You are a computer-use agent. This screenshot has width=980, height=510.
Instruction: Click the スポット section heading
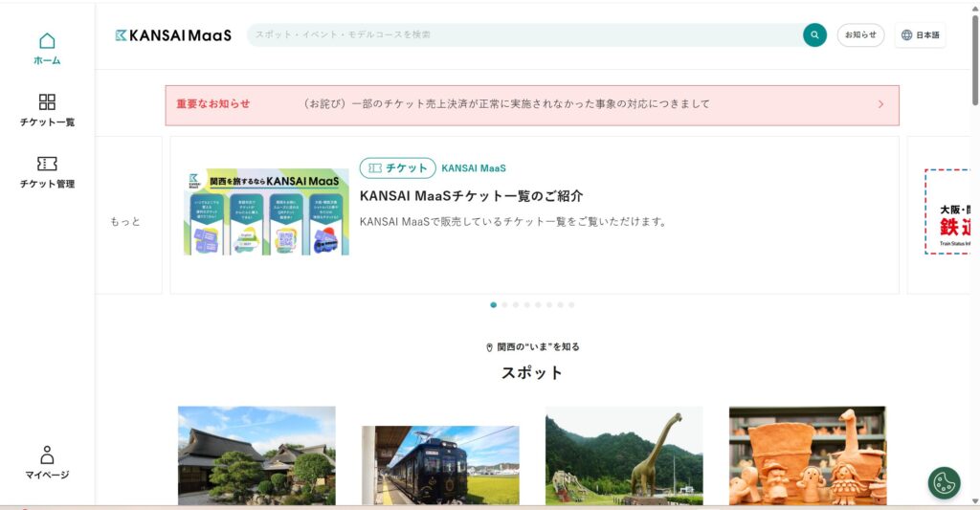(x=532, y=373)
